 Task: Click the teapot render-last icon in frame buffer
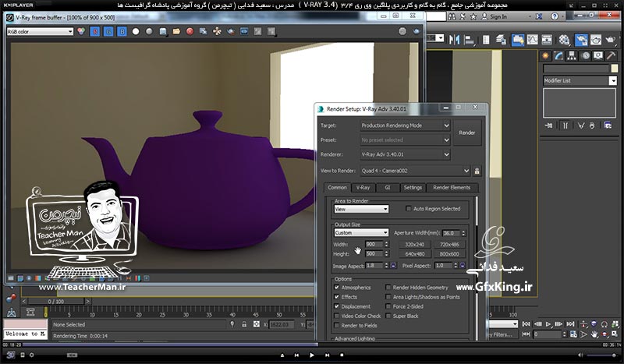[231, 31]
